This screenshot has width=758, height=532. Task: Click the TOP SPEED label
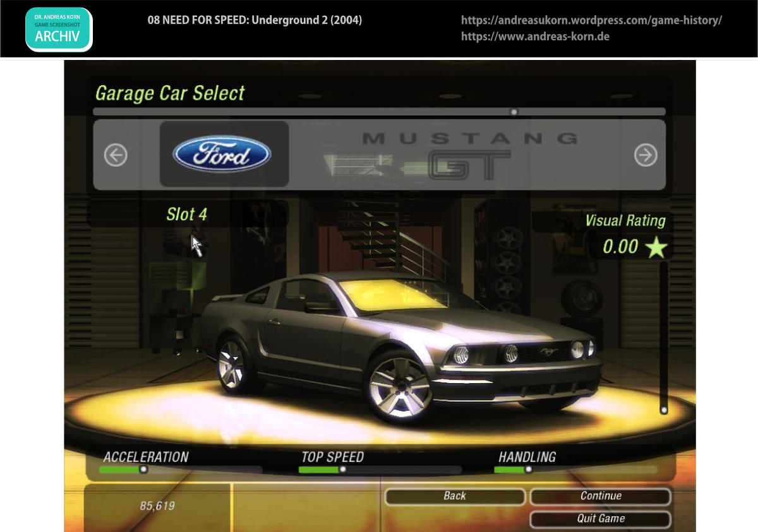click(332, 457)
